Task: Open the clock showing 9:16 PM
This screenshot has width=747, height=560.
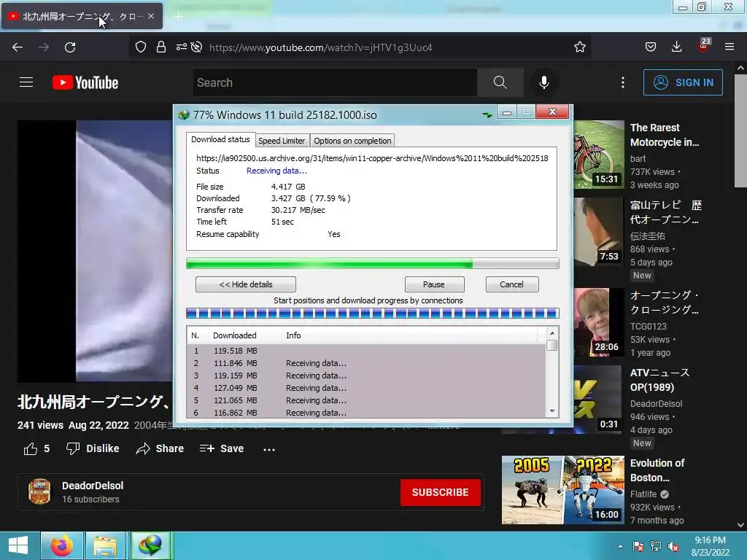Action: click(x=711, y=546)
